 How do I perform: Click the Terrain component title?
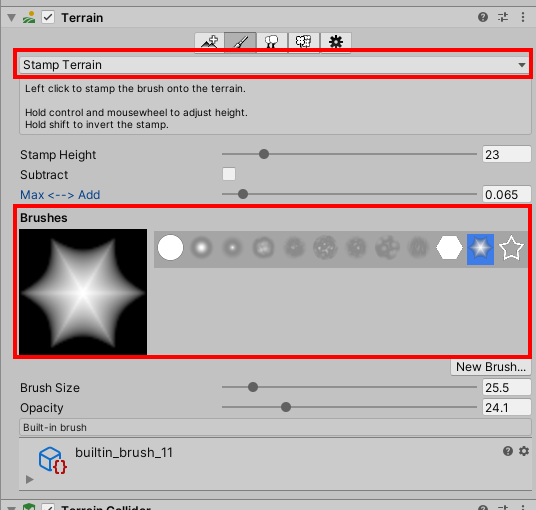click(82, 17)
